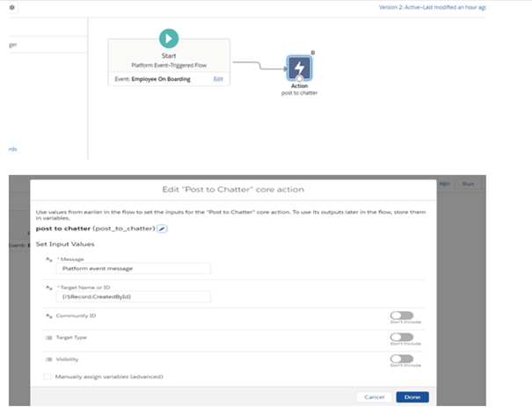532x407 pixels.
Task: Check Manually assign variables (advanced)
Action: tap(47, 376)
